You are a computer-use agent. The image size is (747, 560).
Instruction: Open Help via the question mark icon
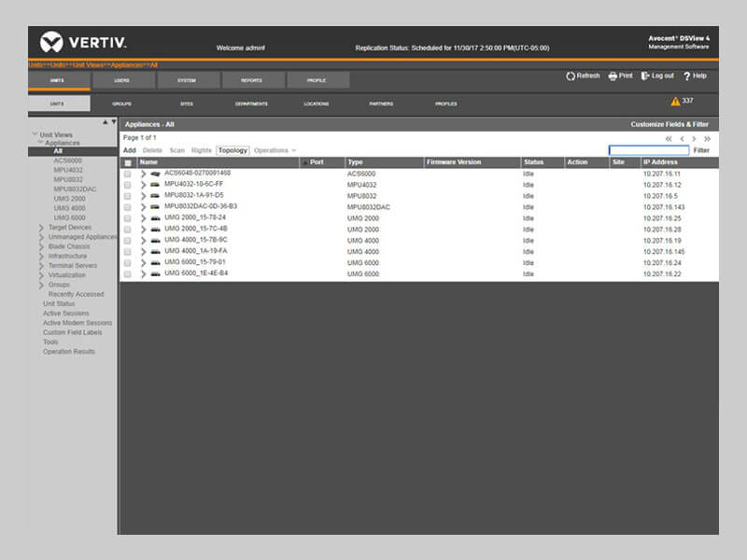(x=686, y=77)
